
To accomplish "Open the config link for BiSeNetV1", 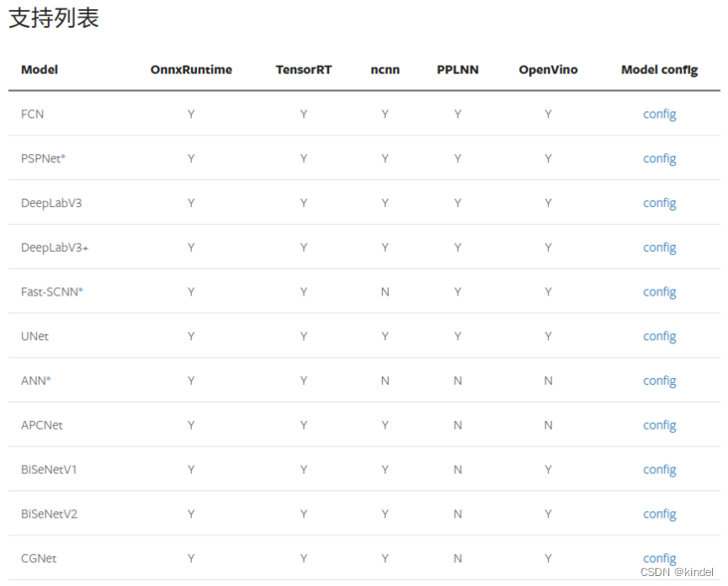I will point(659,470).
